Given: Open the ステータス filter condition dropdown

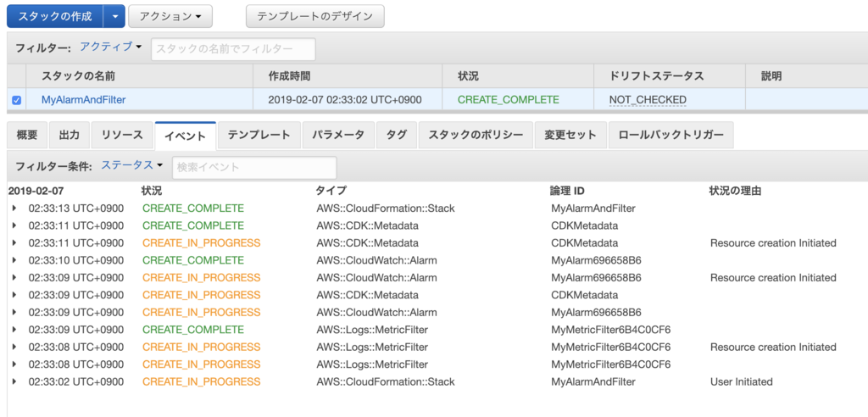Looking at the screenshot, I should pos(132,165).
